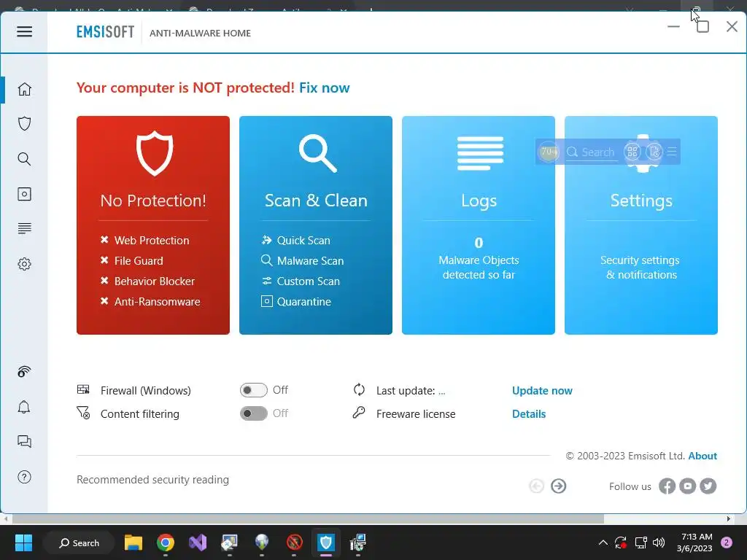Open the Settings tile
The image size is (747, 560).
pyautogui.click(x=641, y=225)
